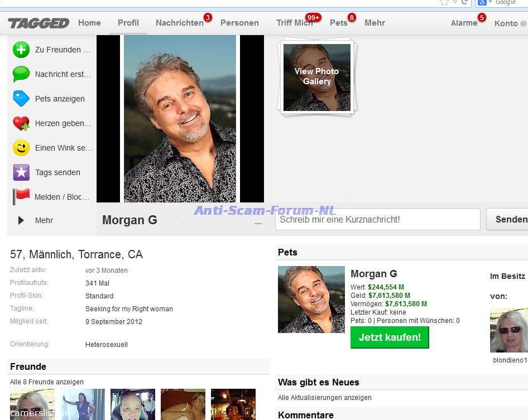The height and width of the screenshot is (420, 528).
Task: Click the yellow smiley Wink icon
Action: coord(21,148)
